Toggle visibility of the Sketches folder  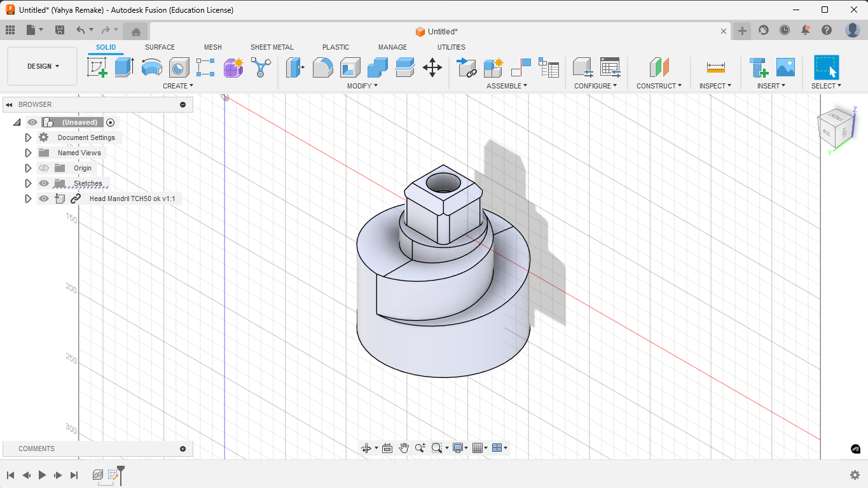(44, 183)
